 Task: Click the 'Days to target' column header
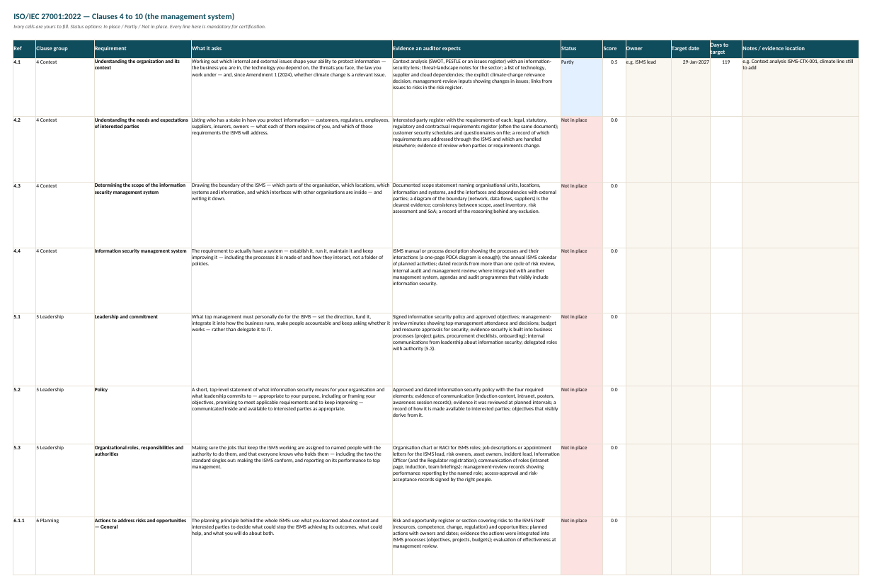725,49
